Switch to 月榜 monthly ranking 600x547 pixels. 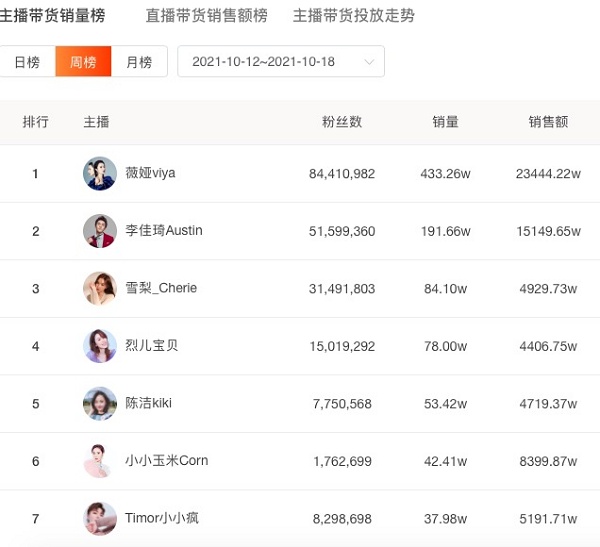tap(139, 62)
